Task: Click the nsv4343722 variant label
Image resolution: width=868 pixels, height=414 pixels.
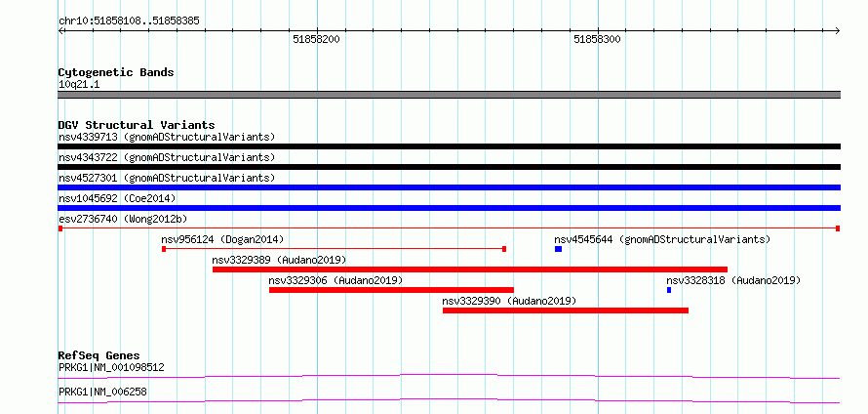Action: click(167, 157)
